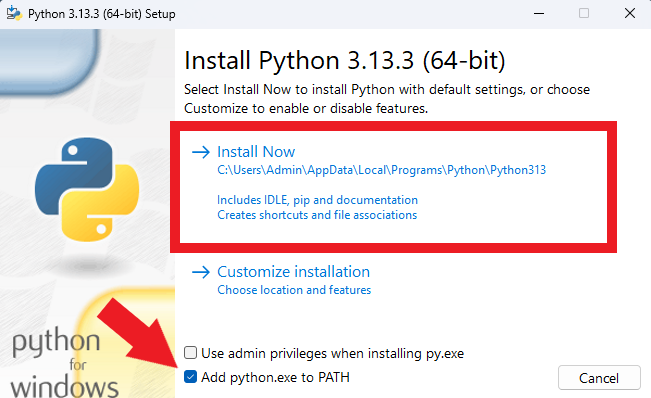Cancel the Python setup
651x398 pixels.
599,378
